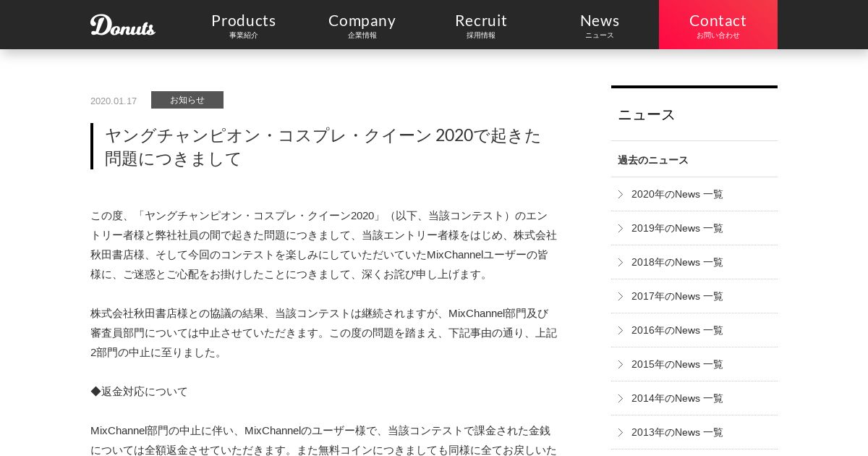Click the chevron beside 2015年のNews

tap(620, 364)
